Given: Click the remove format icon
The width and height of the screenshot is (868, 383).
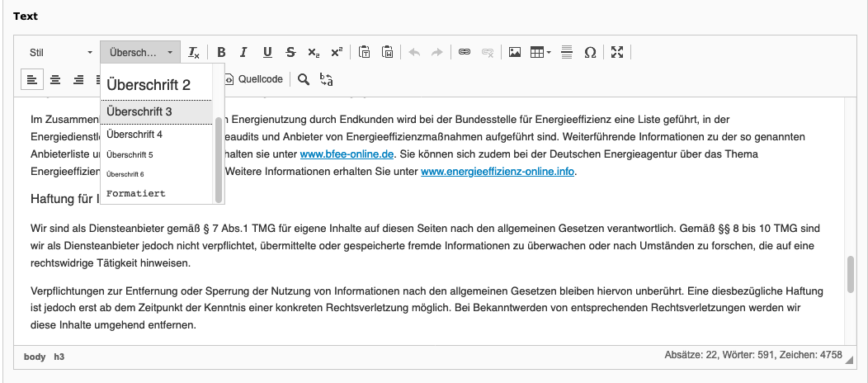Looking at the screenshot, I should (194, 52).
